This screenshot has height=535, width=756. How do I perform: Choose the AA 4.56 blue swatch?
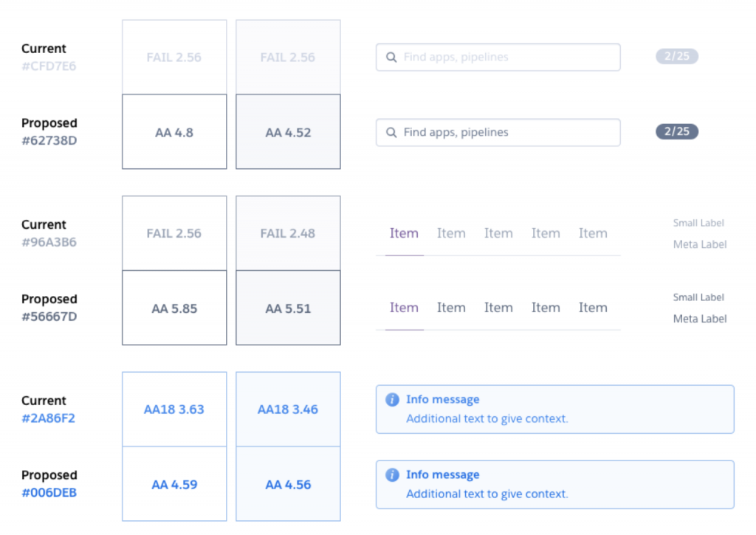point(288,485)
